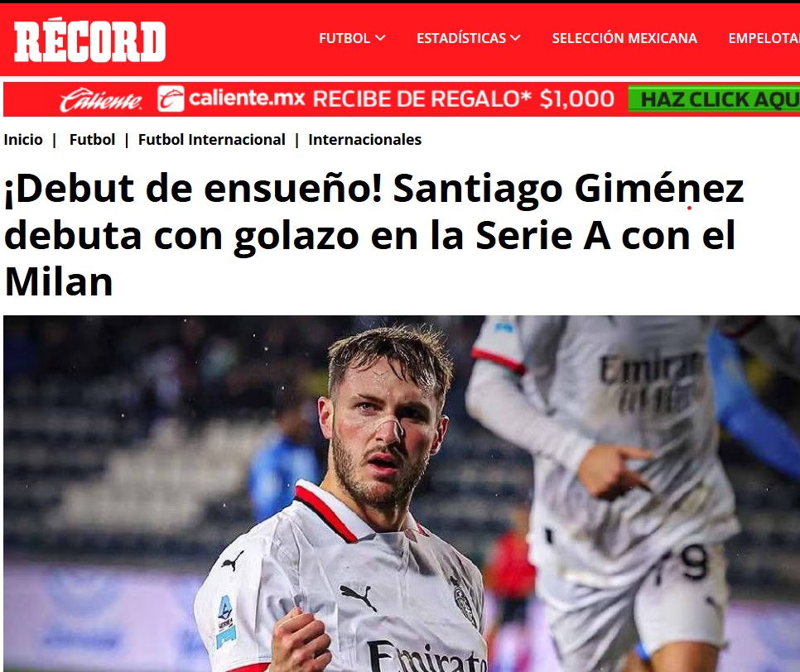Open the Santiago Giménez article photo
The image size is (800, 672).
[402, 493]
